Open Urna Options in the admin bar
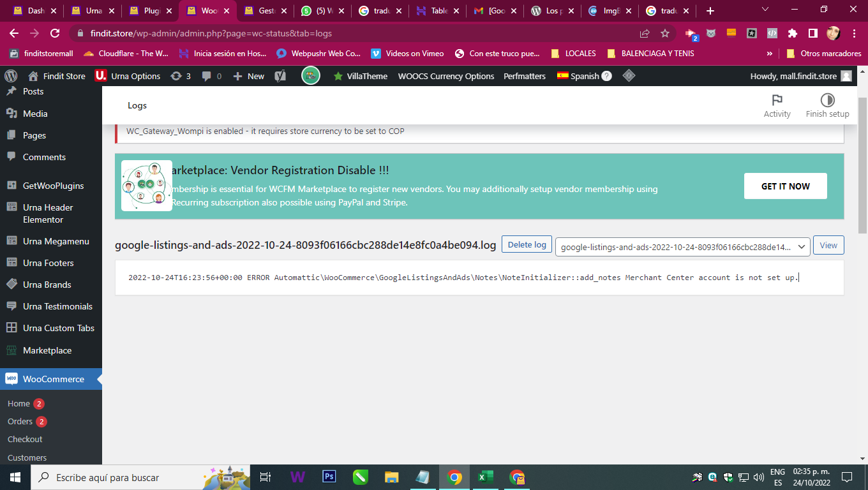 [x=128, y=76]
